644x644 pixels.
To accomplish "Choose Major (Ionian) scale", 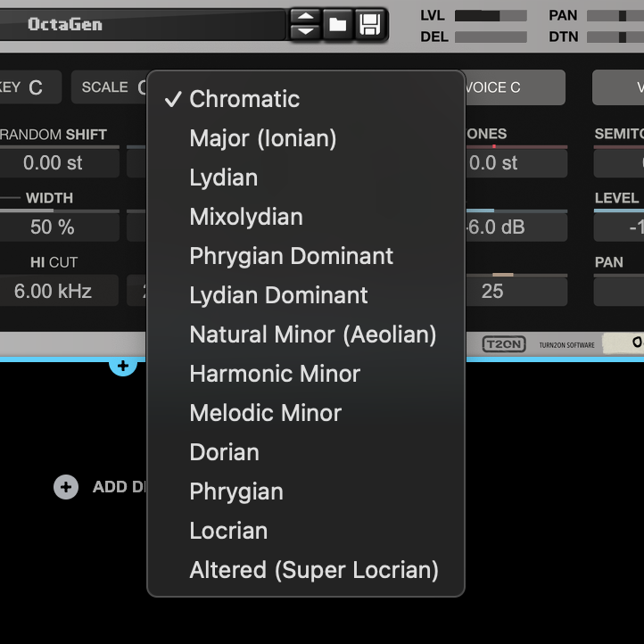I will (x=306, y=138).
